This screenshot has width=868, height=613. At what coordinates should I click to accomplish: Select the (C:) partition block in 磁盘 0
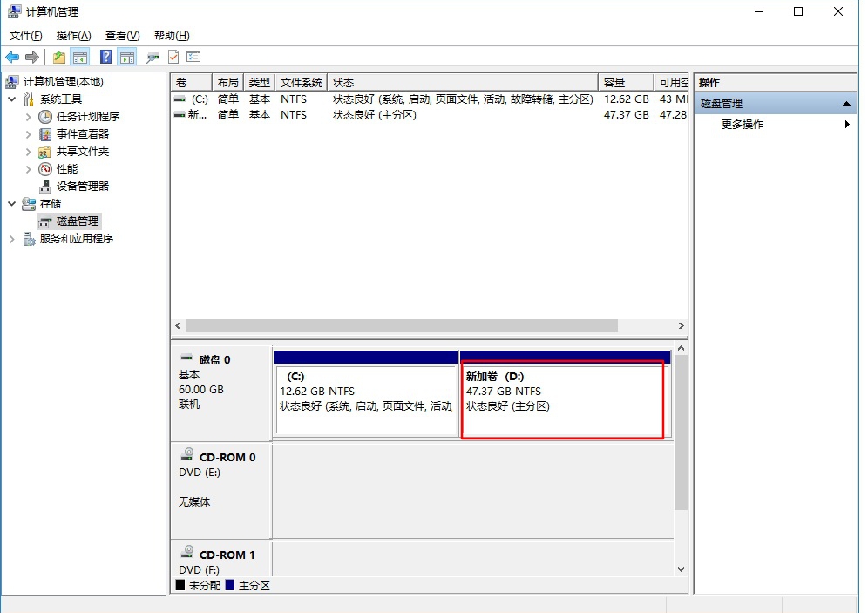pyautogui.click(x=366, y=393)
